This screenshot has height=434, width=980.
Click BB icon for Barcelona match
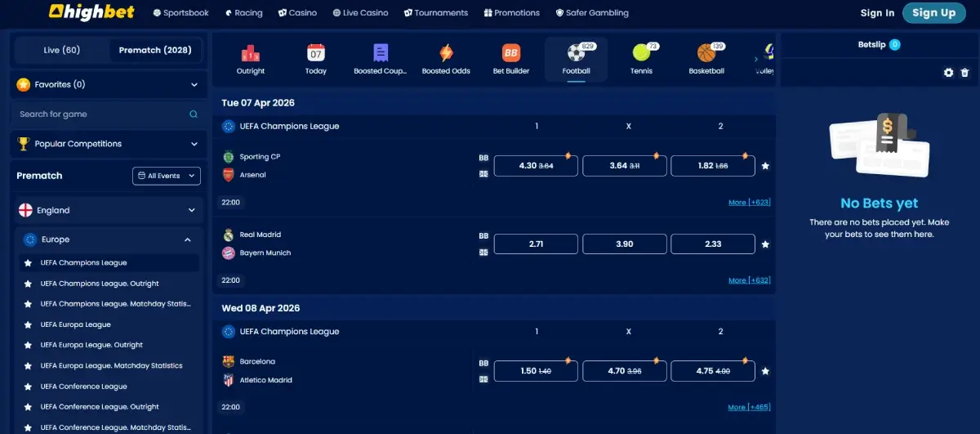tap(483, 363)
